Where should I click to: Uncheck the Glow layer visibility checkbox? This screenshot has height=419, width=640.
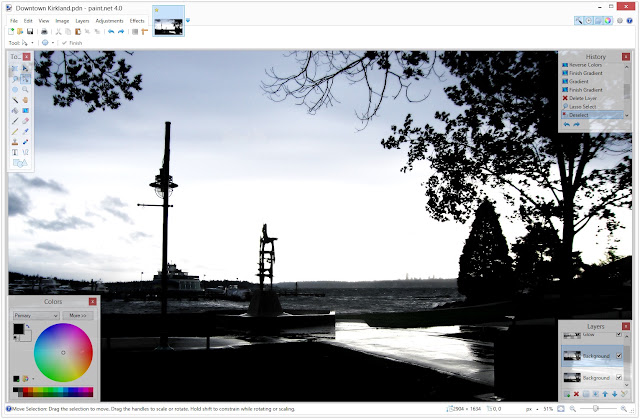619,334
